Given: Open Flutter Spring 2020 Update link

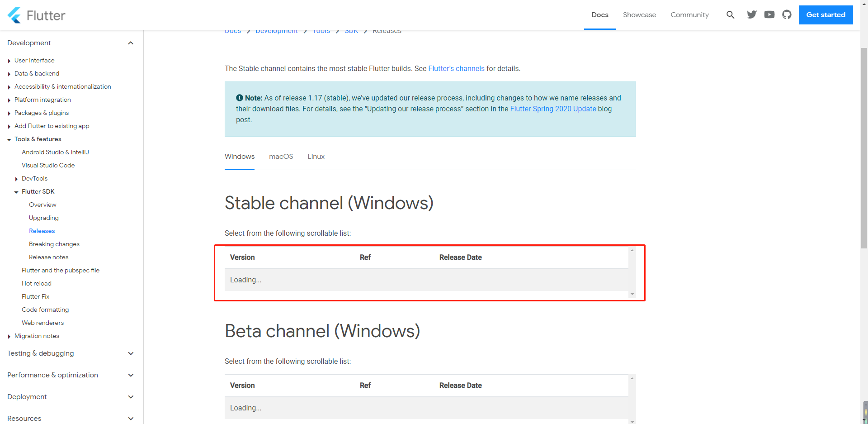Looking at the screenshot, I should 553,109.
